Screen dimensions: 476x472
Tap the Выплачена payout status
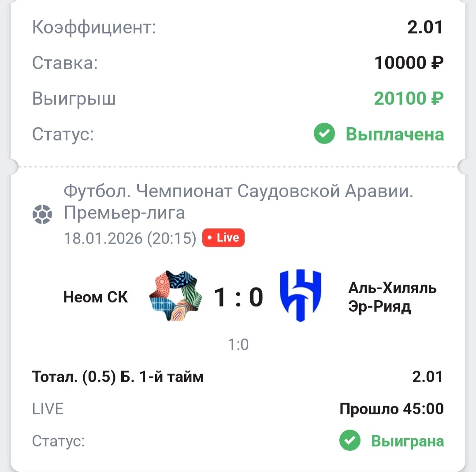click(x=394, y=134)
